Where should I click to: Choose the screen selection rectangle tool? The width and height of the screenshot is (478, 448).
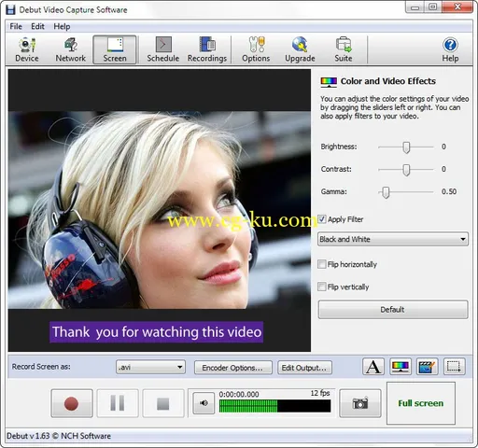tap(454, 367)
